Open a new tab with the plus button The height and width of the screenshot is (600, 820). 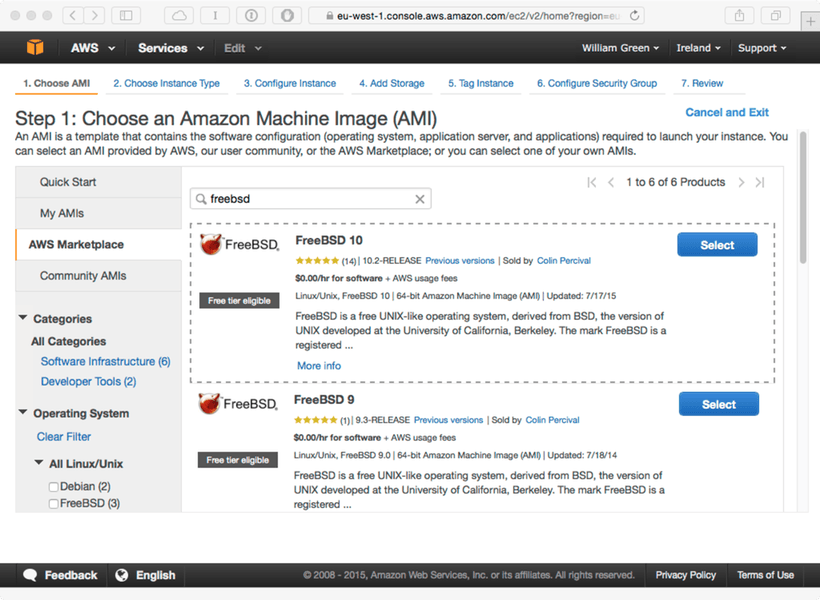[810, 21]
